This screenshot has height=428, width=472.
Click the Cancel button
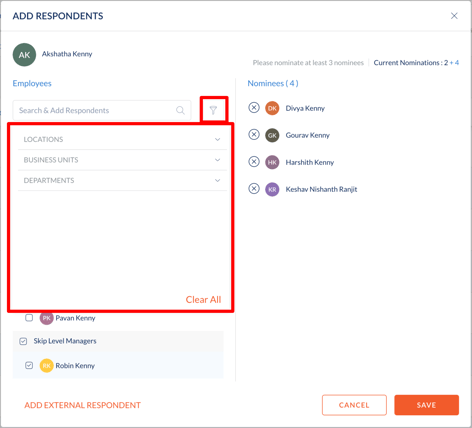pos(354,405)
